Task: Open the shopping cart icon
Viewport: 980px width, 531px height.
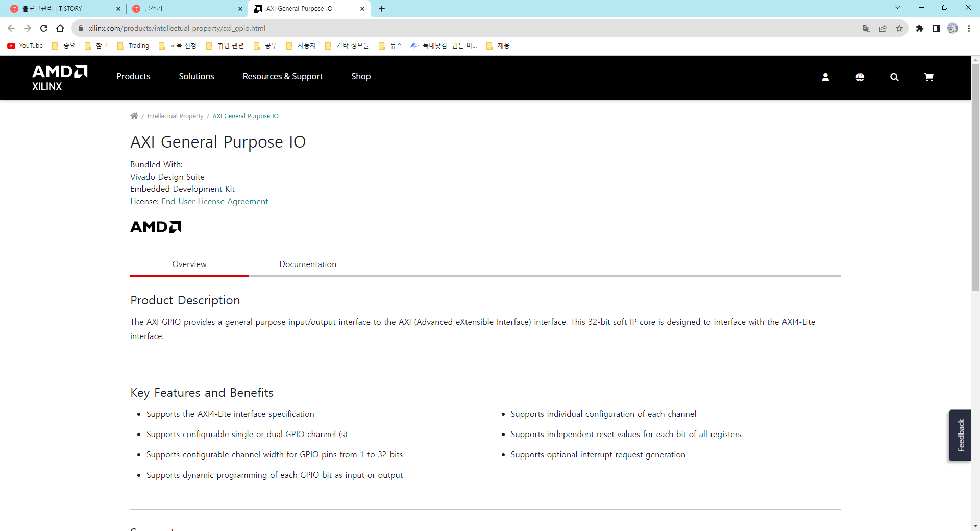Action: pos(929,77)
